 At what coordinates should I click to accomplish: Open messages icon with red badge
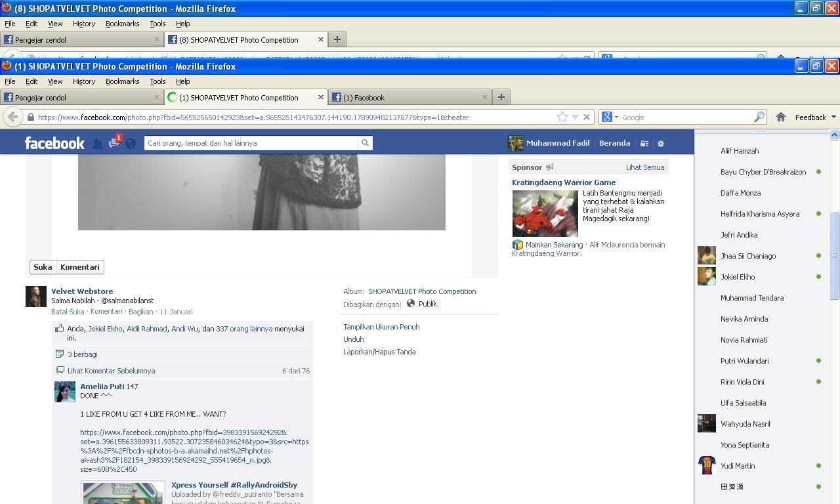tap(114, 142)
